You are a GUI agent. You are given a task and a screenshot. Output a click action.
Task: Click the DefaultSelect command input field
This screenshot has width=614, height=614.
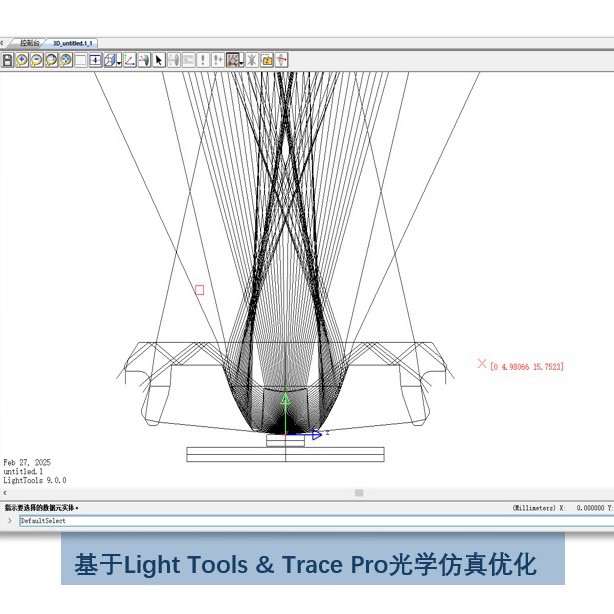pyautogui.click(x=300, y=521)
